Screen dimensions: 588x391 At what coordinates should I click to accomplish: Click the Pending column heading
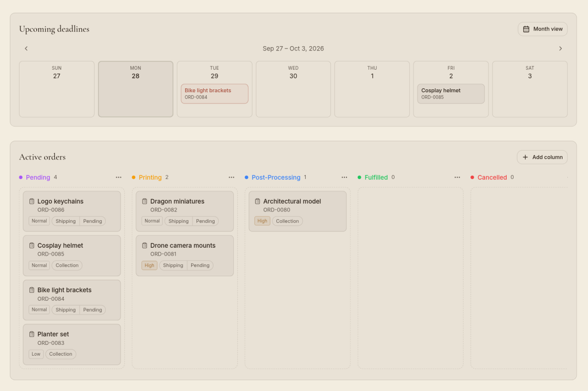(x=38, y=178)
